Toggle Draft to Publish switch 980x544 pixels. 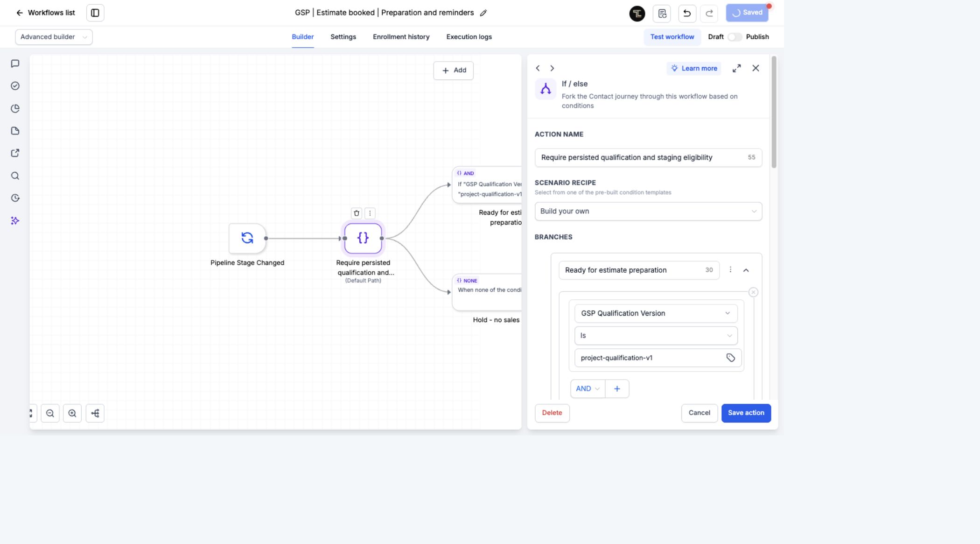pyautogui.click(x=735, y=37)
